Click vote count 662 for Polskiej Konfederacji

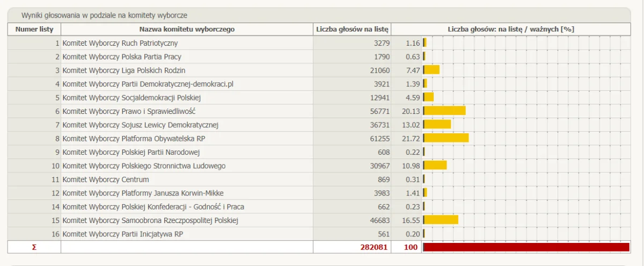tap(384, 207)
